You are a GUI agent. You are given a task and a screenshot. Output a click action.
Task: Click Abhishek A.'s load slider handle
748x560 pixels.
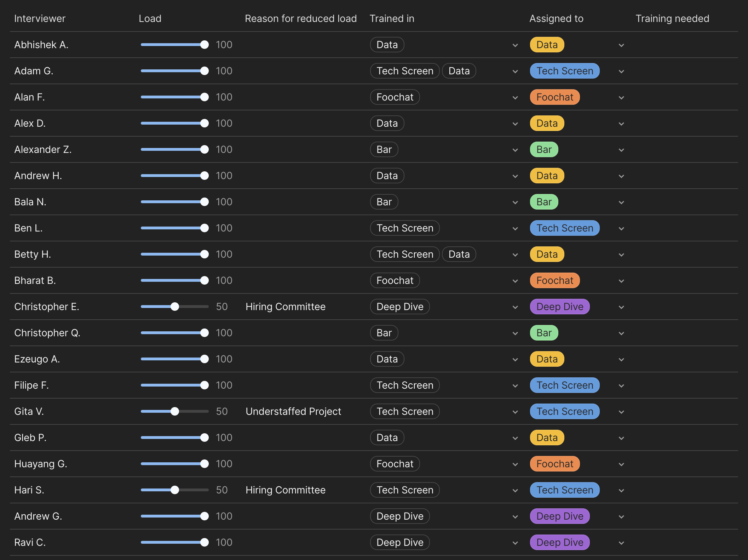tap(204, 45)
